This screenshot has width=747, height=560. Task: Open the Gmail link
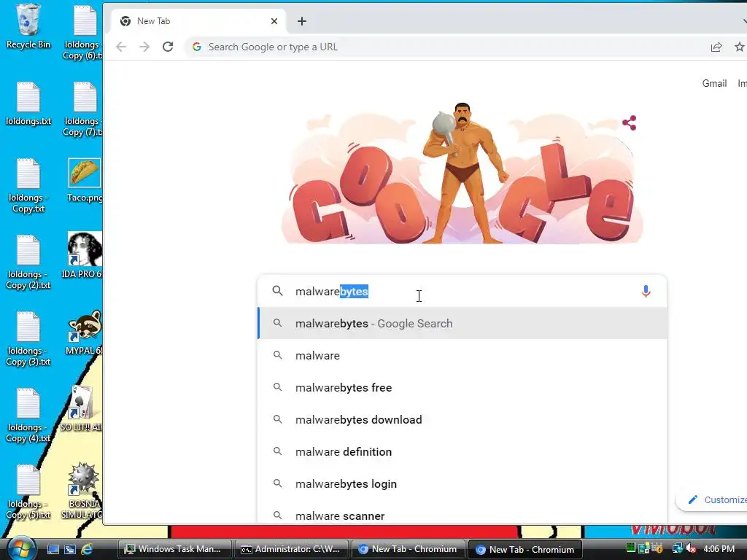(714, 83)
